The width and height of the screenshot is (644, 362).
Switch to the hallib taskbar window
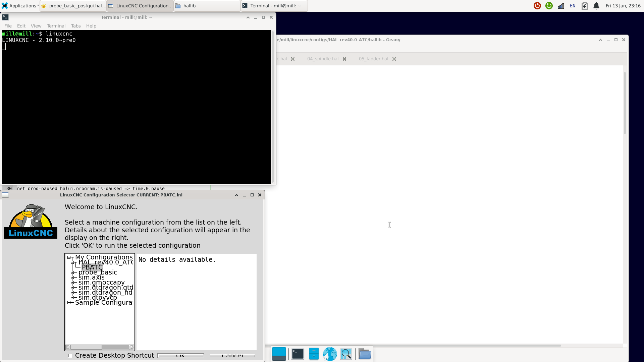[207, 6]
